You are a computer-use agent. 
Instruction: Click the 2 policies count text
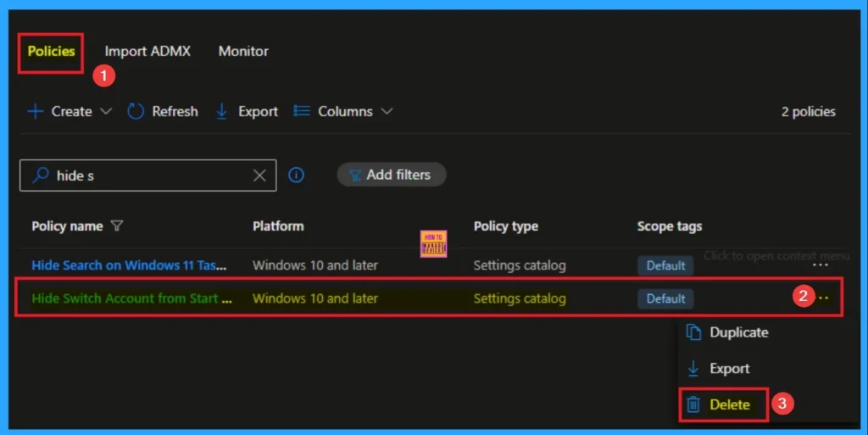(808, 112)
